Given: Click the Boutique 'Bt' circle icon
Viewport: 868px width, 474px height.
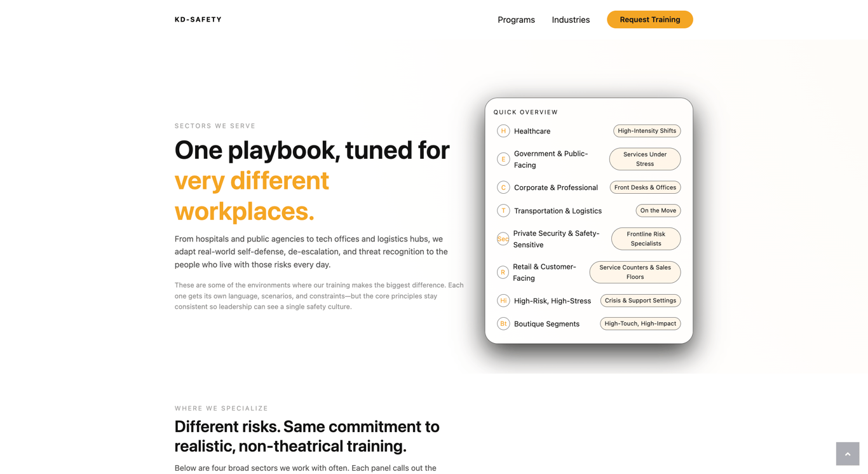Looking at the screenshot, I should pos(503,323).
